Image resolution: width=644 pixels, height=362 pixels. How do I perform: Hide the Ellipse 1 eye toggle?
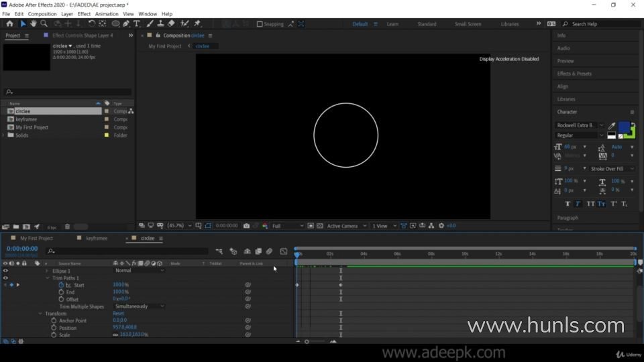coord(5,271)
